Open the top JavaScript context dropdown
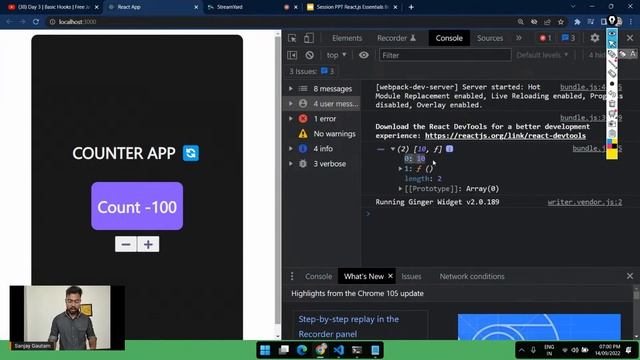Image resolution: width=640 pixels, height=360 pixels. [x=336, y=55]
